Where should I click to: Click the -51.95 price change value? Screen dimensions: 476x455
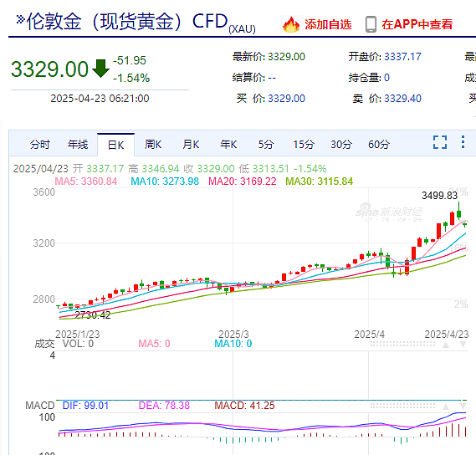tap(130, 60)
